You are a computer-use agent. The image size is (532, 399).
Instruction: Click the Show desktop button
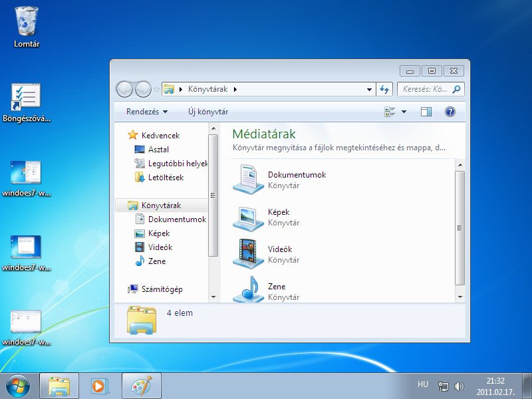(527, 386)
